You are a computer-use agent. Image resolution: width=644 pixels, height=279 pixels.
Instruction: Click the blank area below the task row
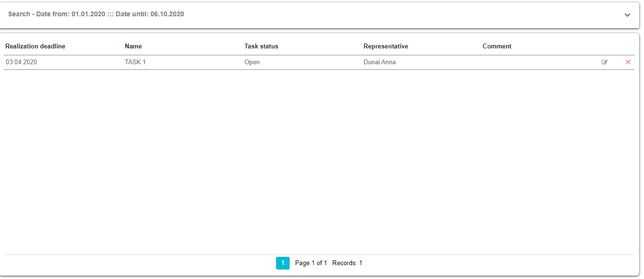point(317,158)
